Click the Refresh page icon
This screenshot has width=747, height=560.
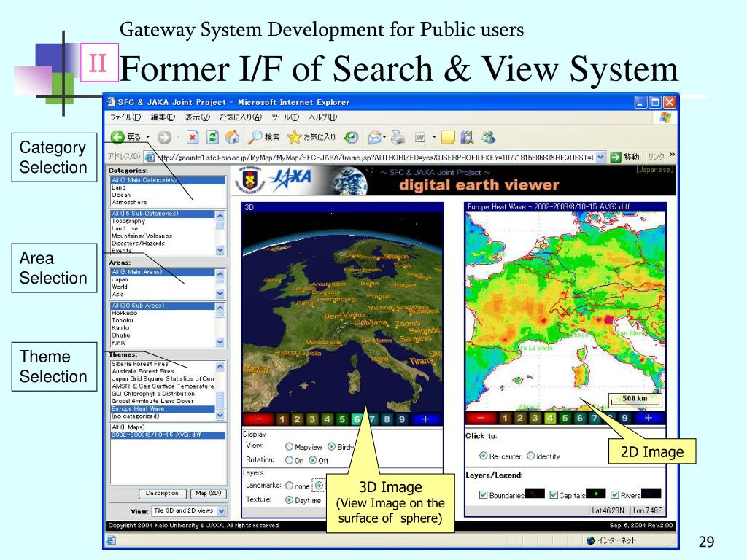click(x=212, y=137)
